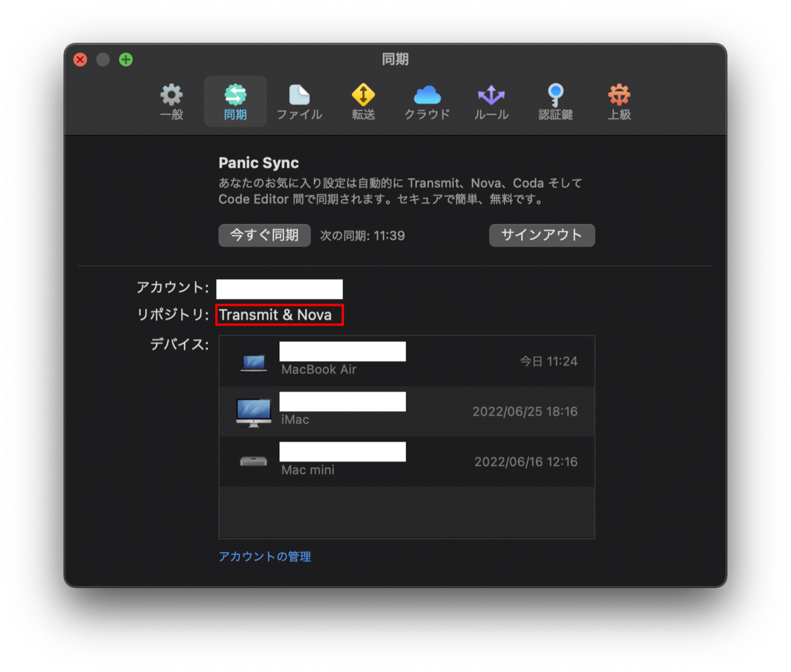Open the ファイル files preferences tab
Screen dimensions: 791x672
pos(299,102)
